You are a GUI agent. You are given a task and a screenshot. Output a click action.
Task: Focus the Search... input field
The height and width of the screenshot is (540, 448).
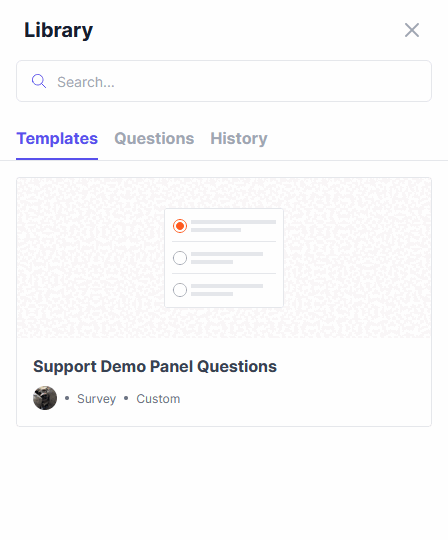coord(224,81)
